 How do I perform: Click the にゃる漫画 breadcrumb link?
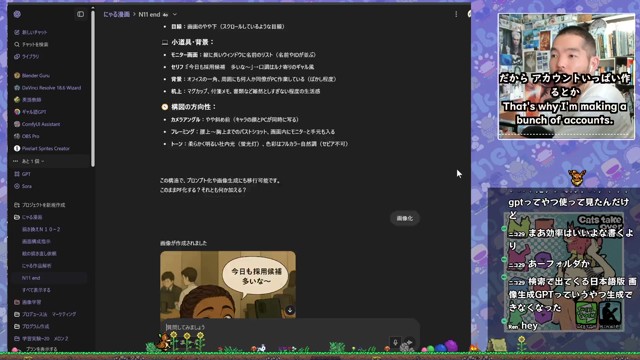(x=116, y=14)
